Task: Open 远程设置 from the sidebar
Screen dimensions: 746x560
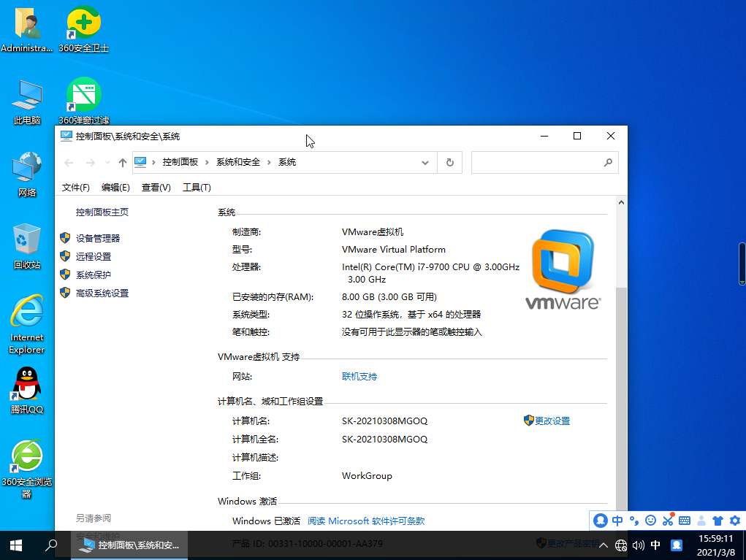Action: click(x=94, y=257)
